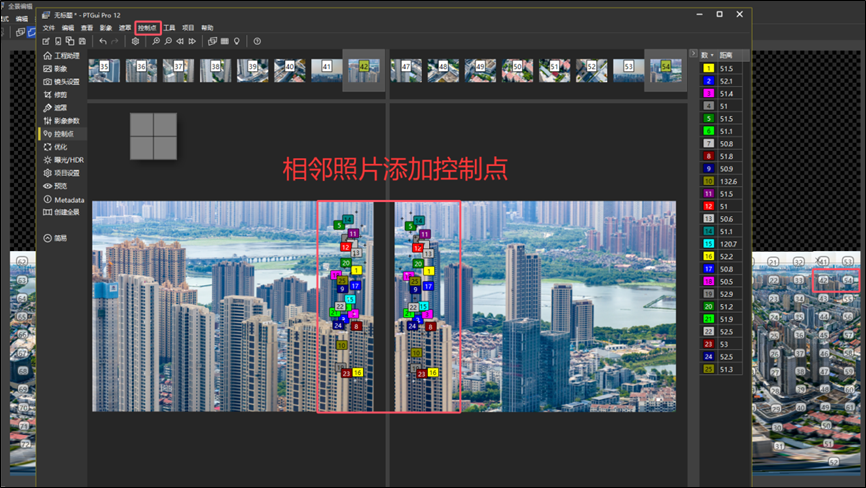Screen dimensions: 866x488
Task: Select right-strip thumbnail image 47
Action: 406,71
